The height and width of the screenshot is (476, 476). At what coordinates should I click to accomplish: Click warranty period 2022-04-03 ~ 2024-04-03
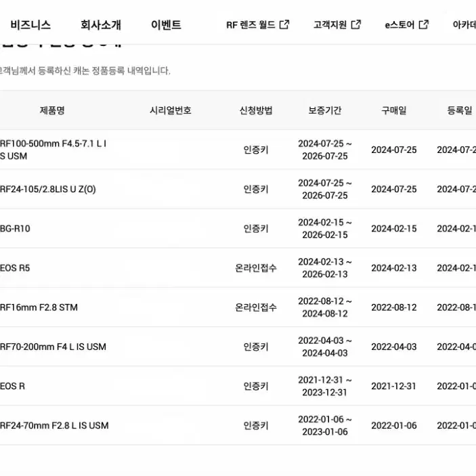tap(325, 347)
